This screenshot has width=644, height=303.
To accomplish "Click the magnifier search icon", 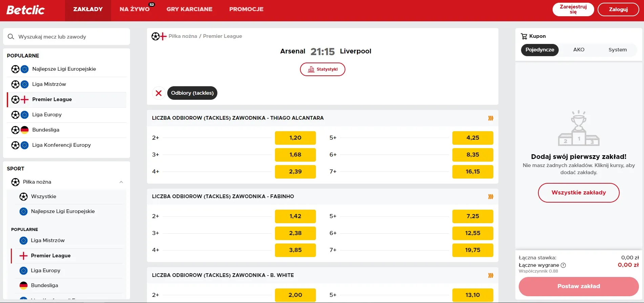I will point(11,37).
